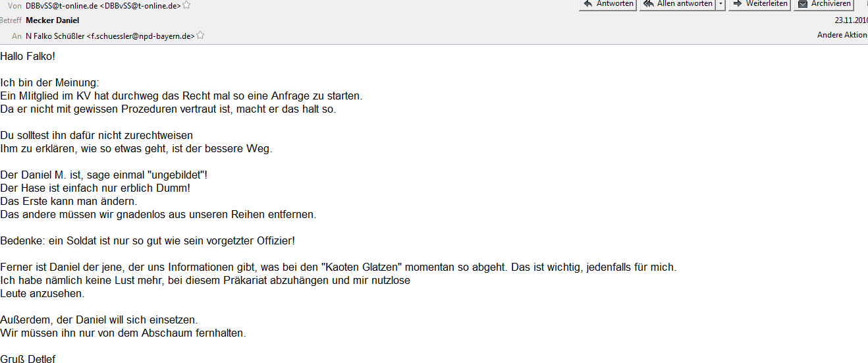868x363 pixels.
Task: Click the subject line Mecker Daniel
Action: [53, 20]
